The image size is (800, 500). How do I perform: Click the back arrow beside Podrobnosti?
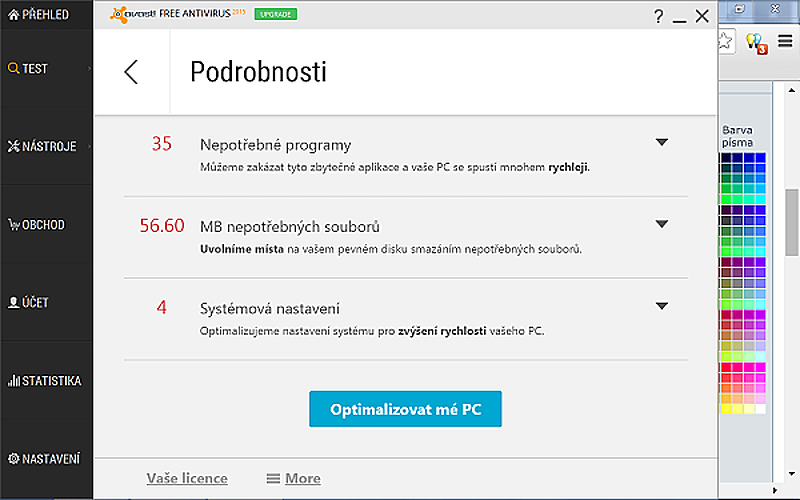(131, 72)
